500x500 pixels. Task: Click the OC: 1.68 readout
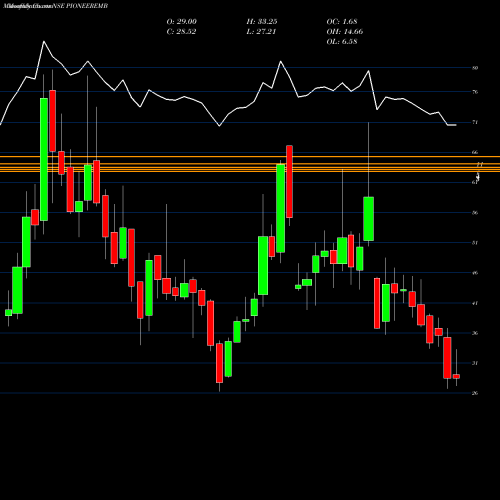click(342, 22)
